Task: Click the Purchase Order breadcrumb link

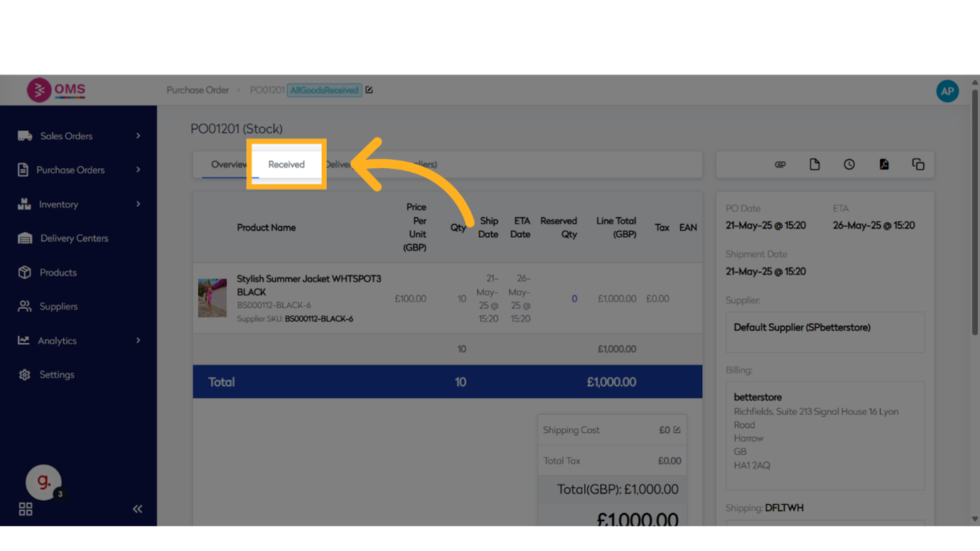Action: (198, 90)
